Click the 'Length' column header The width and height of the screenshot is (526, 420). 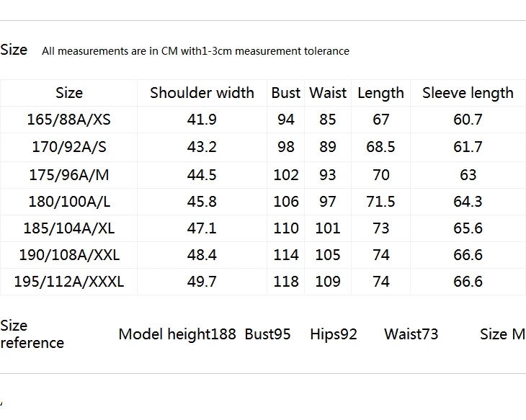(x=380, y=93)
